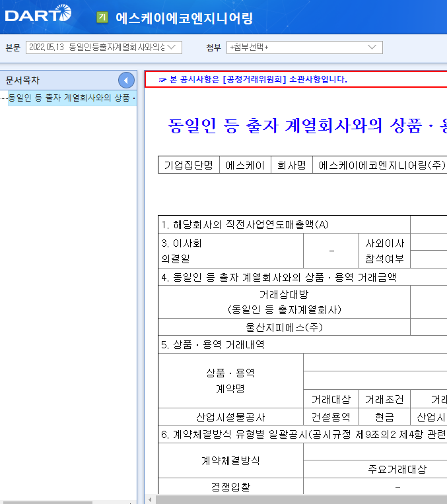
Task: Click the document's horizontal scrollbar track
Action: [x=301, y=499]
